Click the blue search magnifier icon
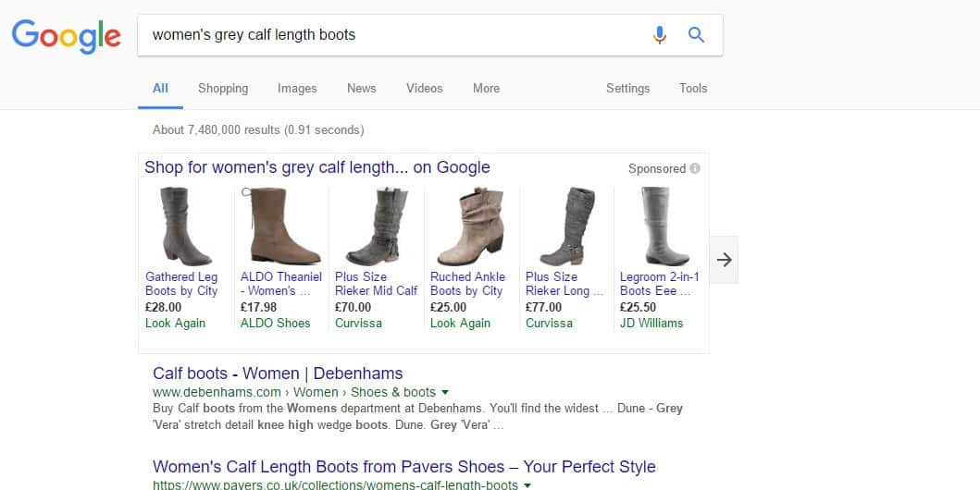The width and height of the screenshot is (980, 490). click(x=696, y=35)
